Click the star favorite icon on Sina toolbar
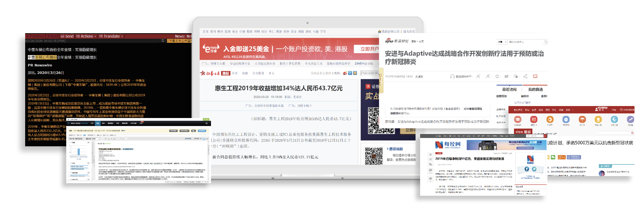 tap(497, 76)
